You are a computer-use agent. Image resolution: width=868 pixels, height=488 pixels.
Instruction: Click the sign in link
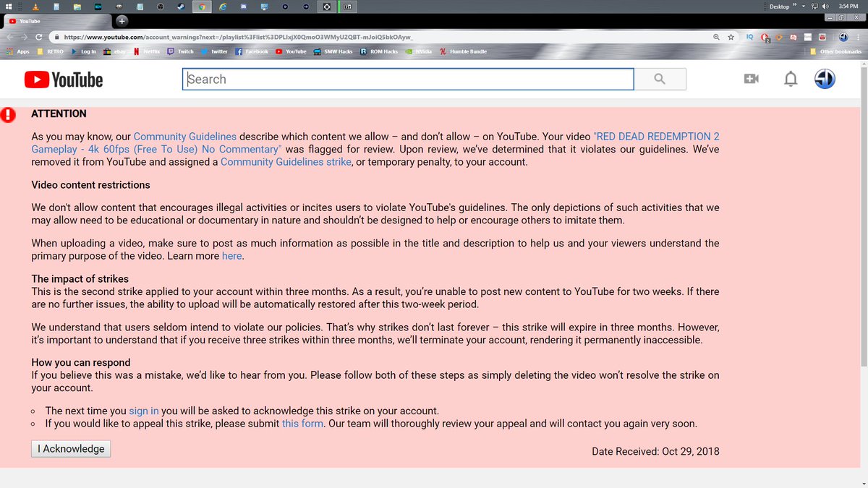[144, 411]
